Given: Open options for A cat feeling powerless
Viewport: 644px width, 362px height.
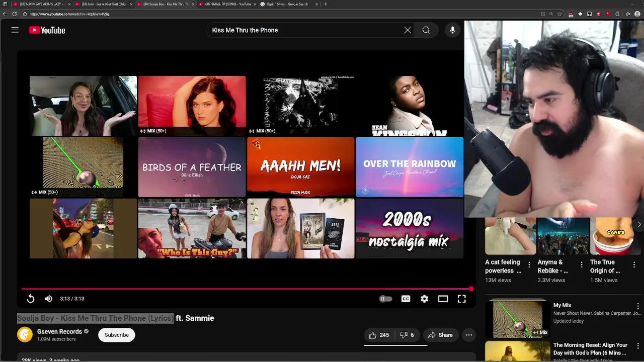Looking at the screenshot, I should 529,264.
